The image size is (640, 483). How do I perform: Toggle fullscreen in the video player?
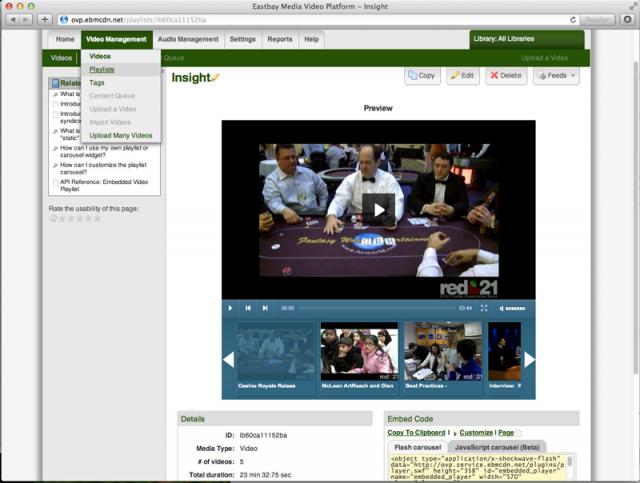[484, 308]
